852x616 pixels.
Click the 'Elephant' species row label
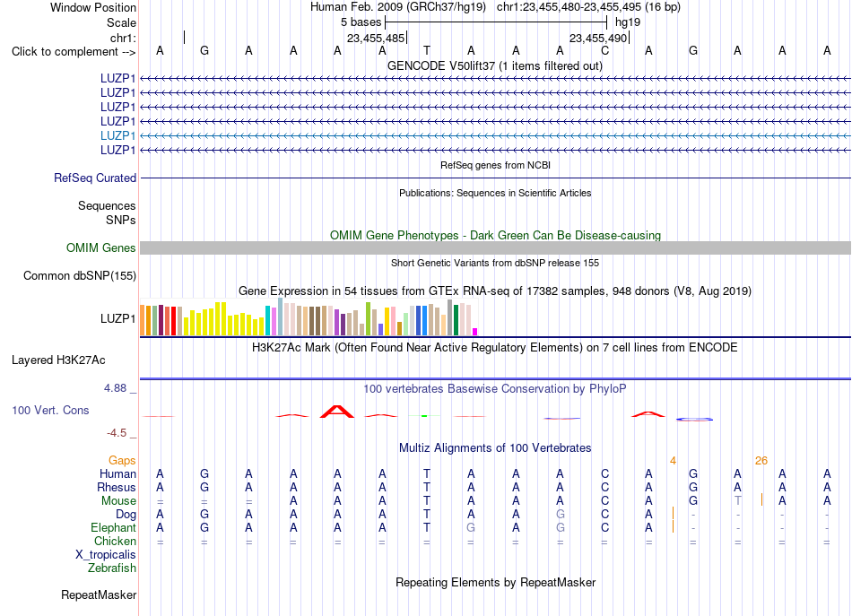[x=113, y=527]
